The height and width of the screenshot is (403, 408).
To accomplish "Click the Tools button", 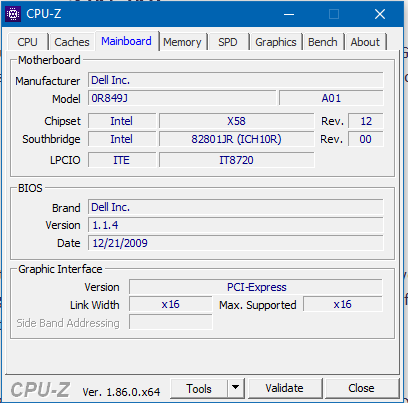I will tap(199, 388).
